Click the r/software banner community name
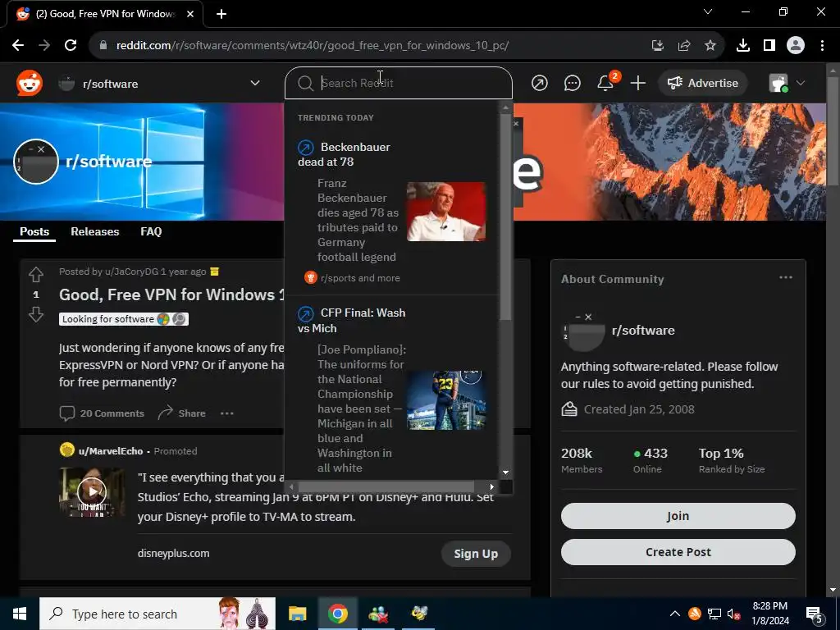 pos(109,162)
